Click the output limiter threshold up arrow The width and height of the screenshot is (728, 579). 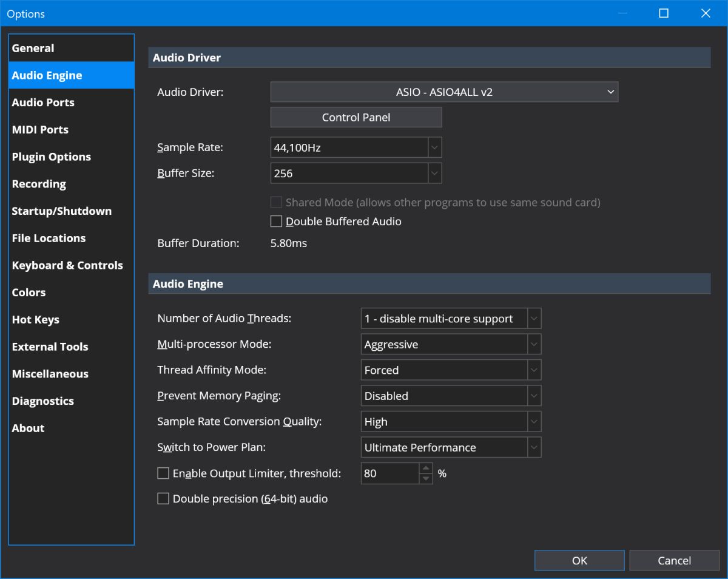[x=426, y=468]
